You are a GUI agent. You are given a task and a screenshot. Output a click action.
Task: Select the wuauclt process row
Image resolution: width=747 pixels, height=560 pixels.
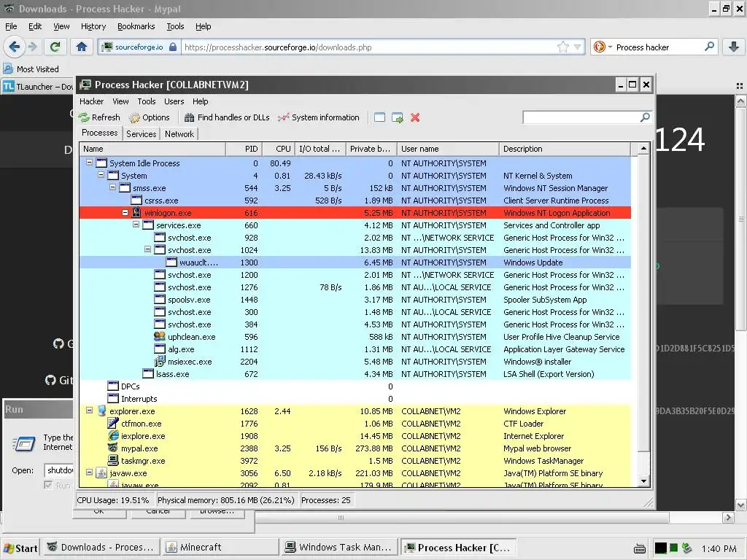(355, 262)
